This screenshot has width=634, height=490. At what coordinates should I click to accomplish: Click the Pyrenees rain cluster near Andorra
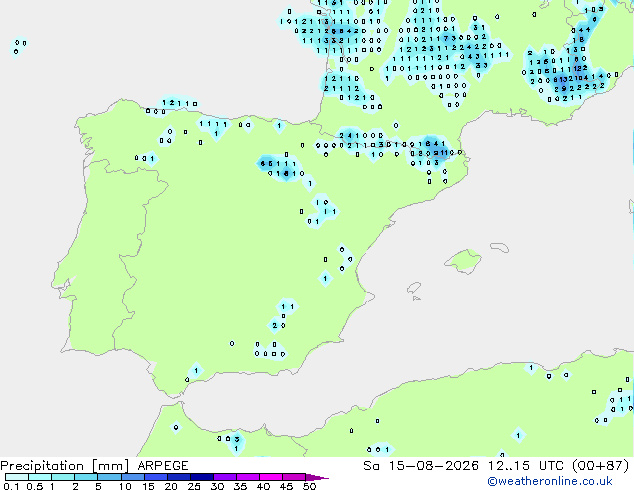(x=433, y=152)
